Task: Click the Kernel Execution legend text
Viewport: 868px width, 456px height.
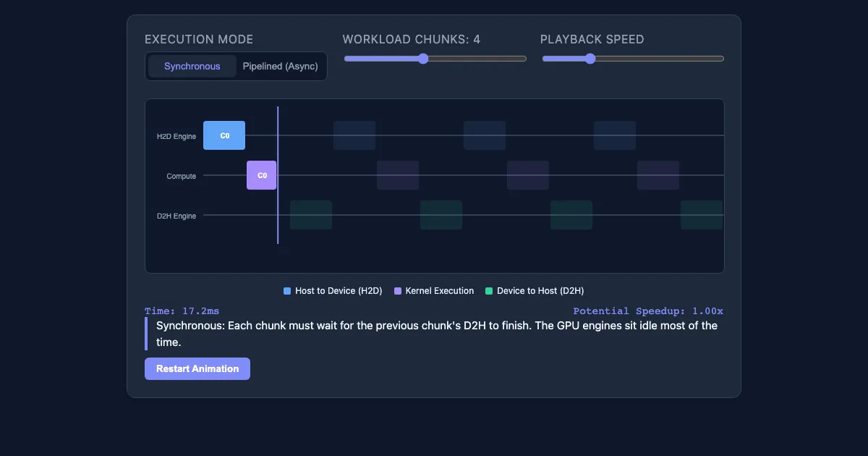Action: (440, 291)
